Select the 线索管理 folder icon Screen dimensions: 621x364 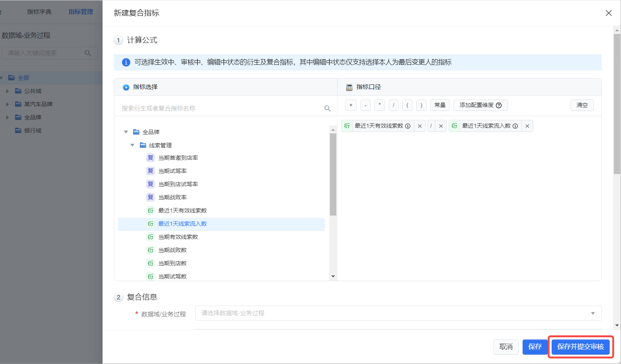[x=143, y=145]
